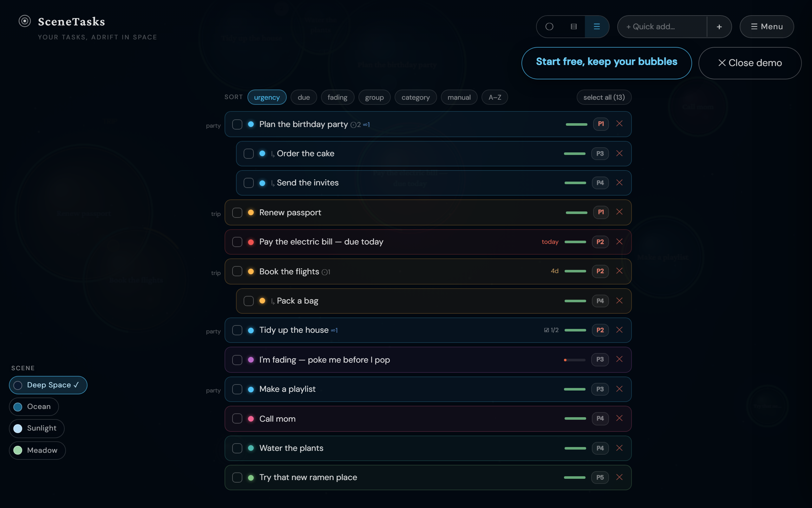
Task: Sort tasks by urgency
Action: pos(267,97)
